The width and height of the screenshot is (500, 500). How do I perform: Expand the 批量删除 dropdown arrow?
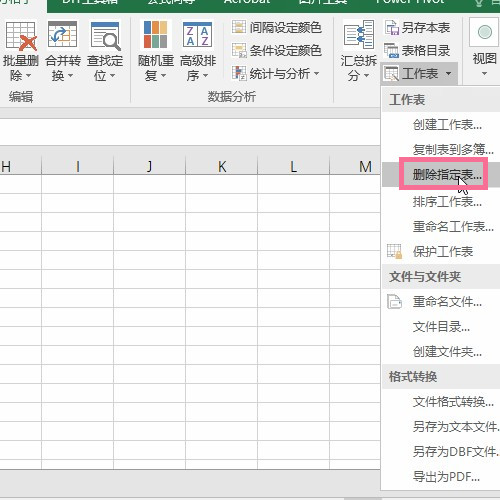click(x=28, y=76)
